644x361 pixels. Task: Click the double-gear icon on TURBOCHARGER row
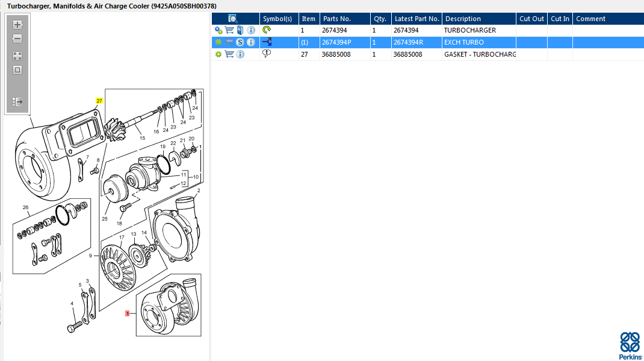click(x=218, y=30)
